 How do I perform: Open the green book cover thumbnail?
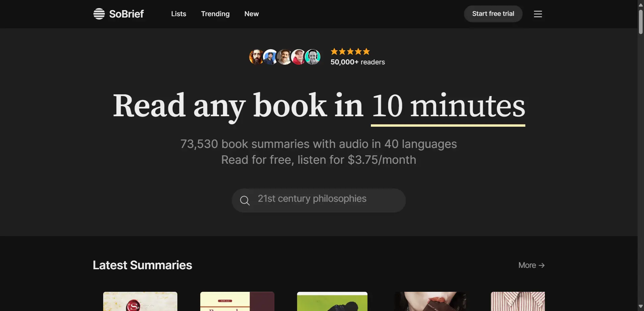pos(332,302)
